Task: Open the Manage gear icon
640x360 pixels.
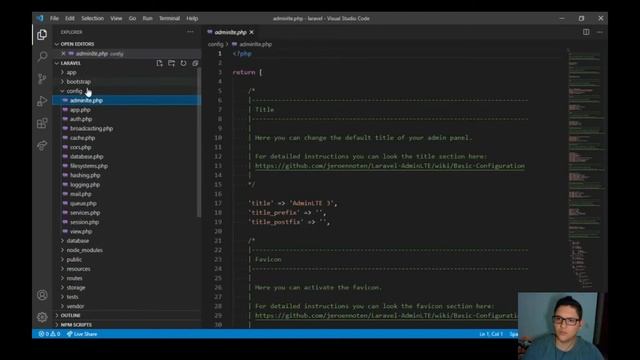Action: click(x=42, y=317)
